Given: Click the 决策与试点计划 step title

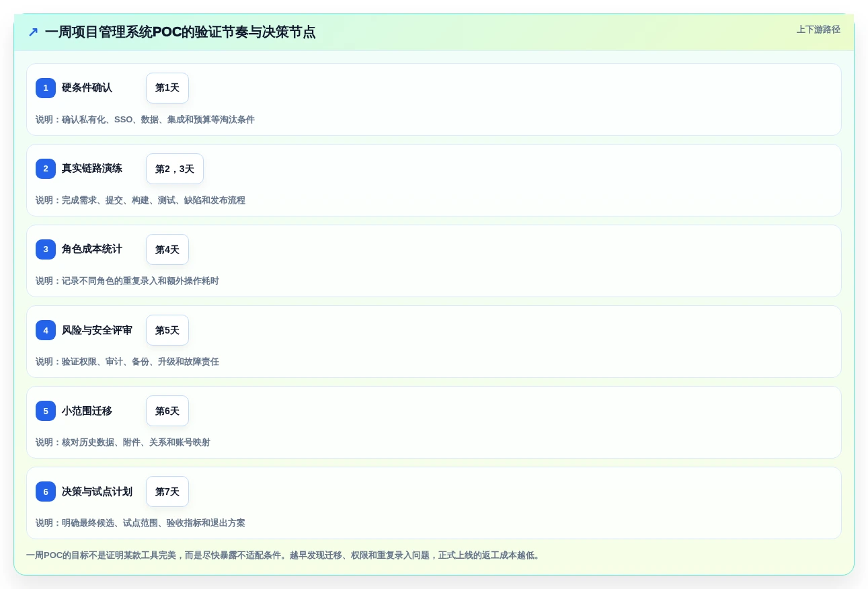Looking at the screenshot, I should (97, 492).
